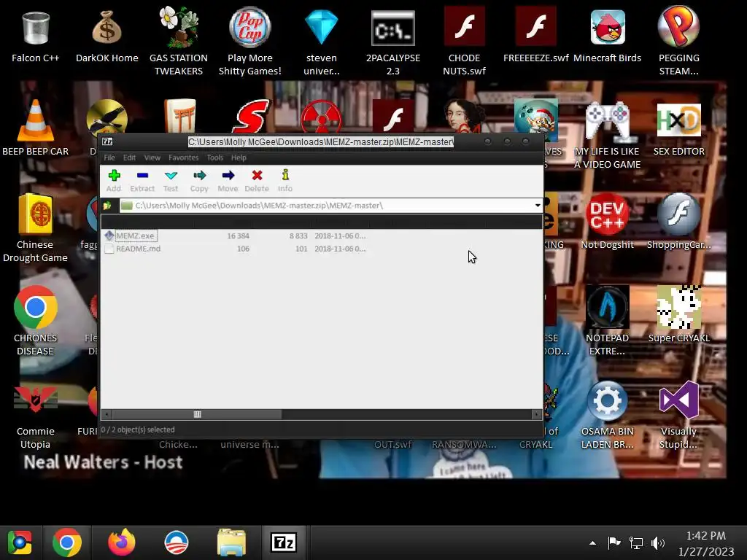The image size is (747, 560).
Task: Click the 7z taskbar button
Action: pyautogui.click(x=284, y=542)
